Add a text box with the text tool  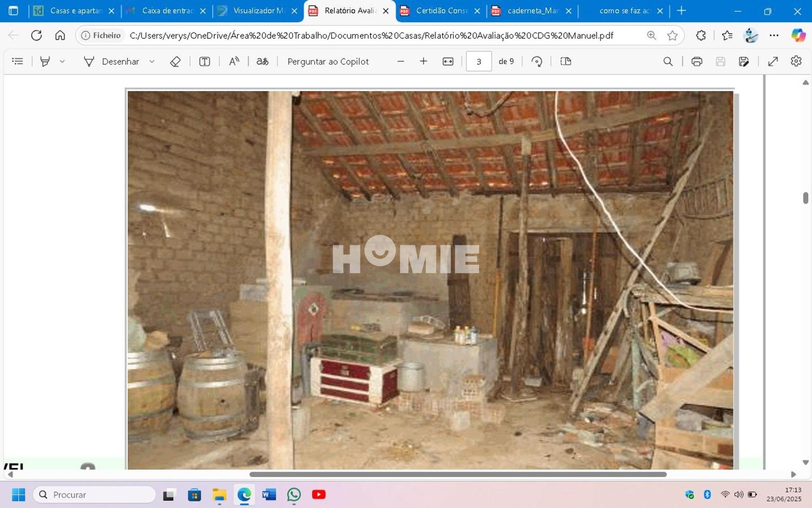point(205,61)
